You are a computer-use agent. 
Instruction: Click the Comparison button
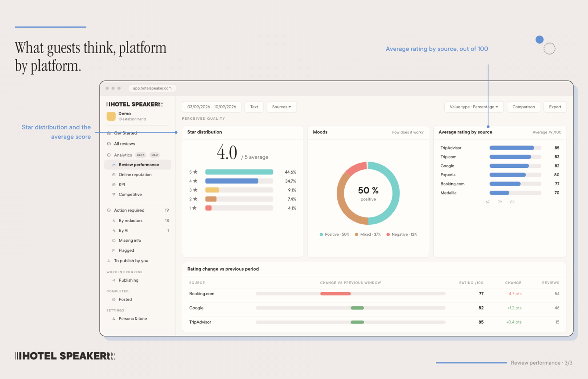click(x=523, y=107)
